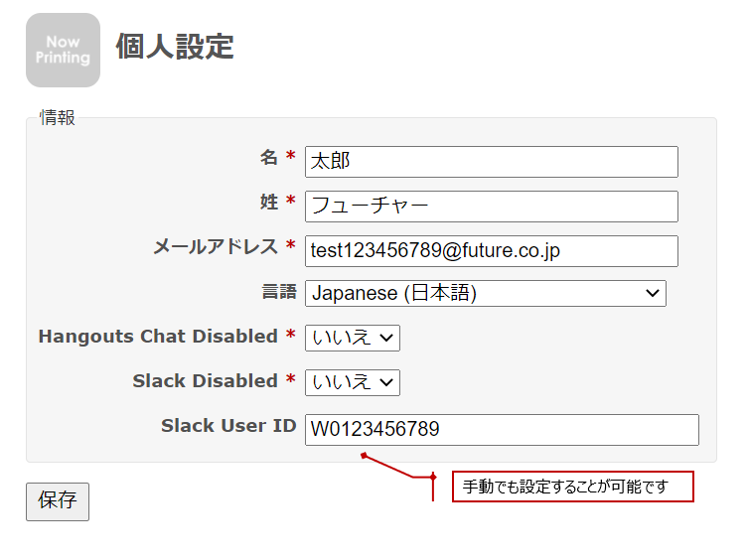Click the 情報 section legend
748x560 pixels.
58,117
